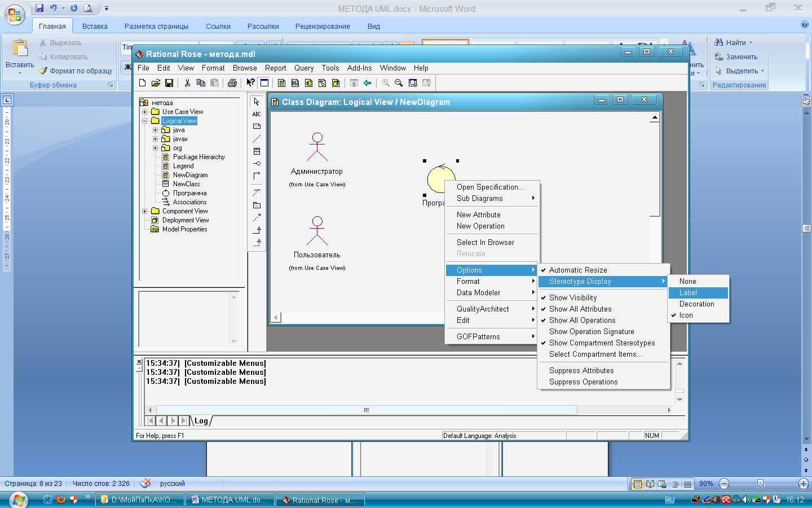This screenshot has height=508, width=812.
Task: Select the ABC Text Box tool
Action: [257, 114]
